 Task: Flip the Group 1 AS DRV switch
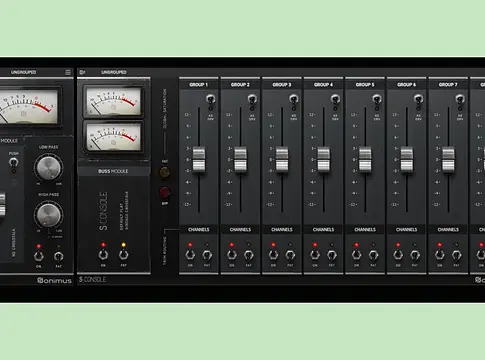(x=210, y=99)
